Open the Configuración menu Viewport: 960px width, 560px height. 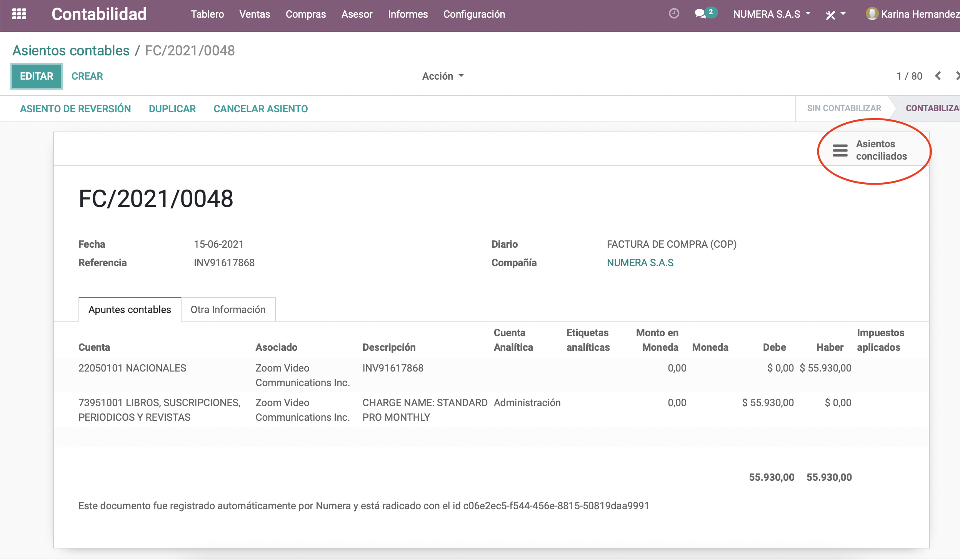coord(474,14)
